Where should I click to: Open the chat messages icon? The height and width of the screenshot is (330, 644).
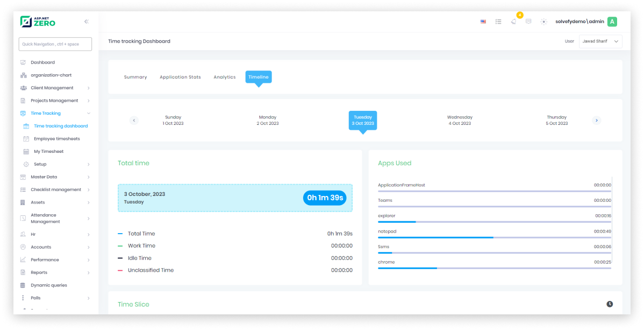pos(528,22)
